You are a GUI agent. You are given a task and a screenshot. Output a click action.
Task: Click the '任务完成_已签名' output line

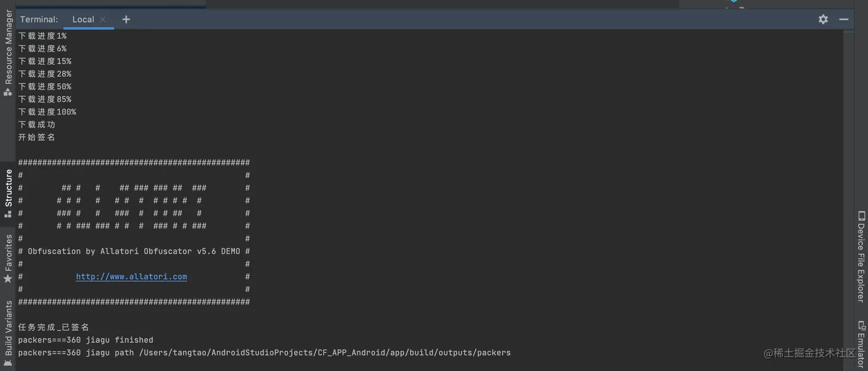[x=54, y=327]
